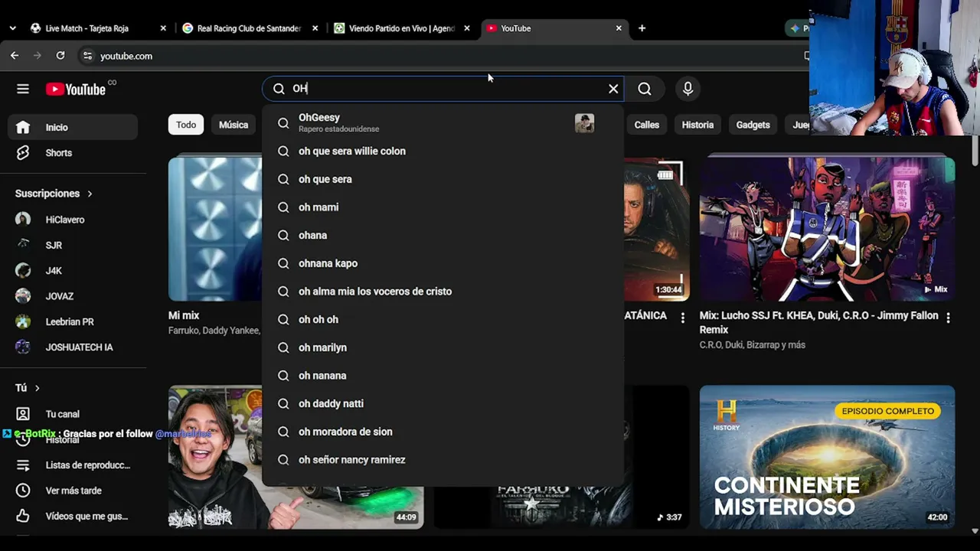
Task: Open the J4K subscription channel
Action: click(x=73, y=271)
